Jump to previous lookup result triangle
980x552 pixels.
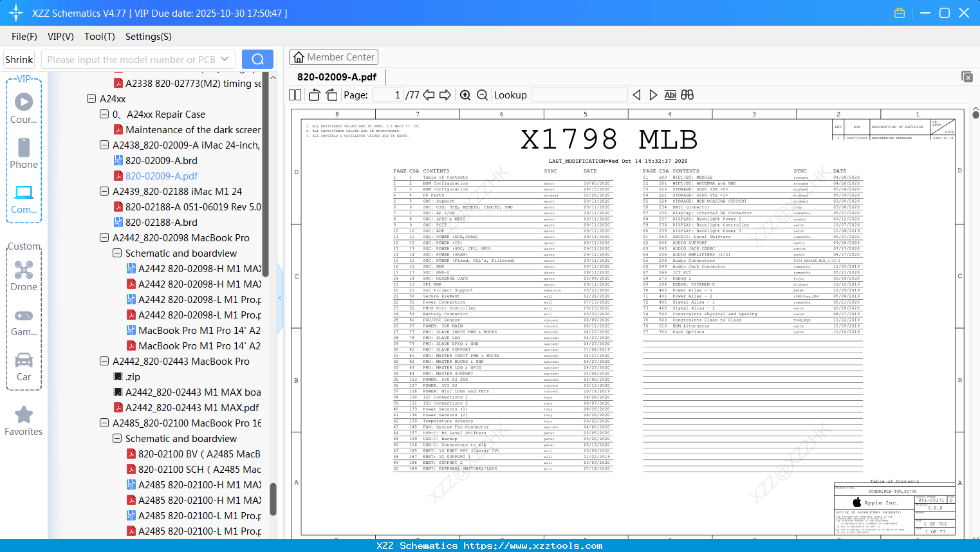[636, 95]
